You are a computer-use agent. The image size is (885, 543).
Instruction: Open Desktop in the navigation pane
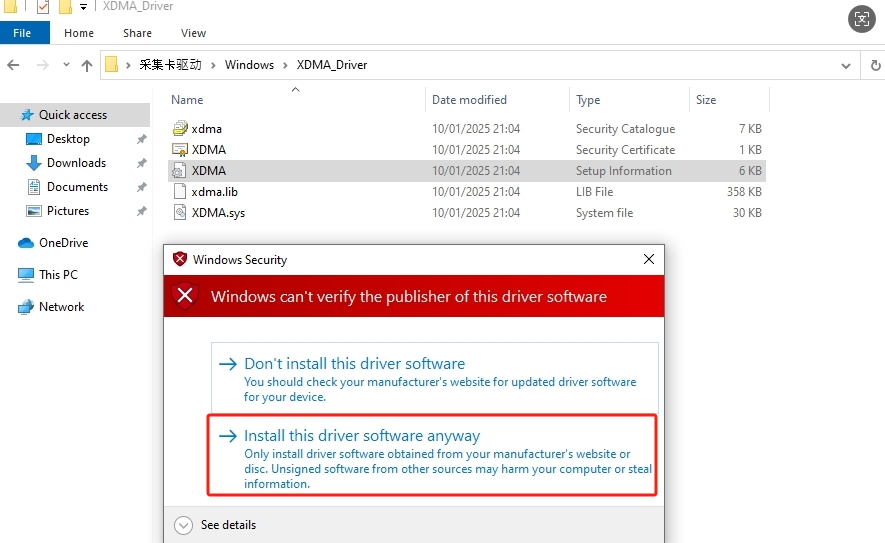[x=68, y=139]
